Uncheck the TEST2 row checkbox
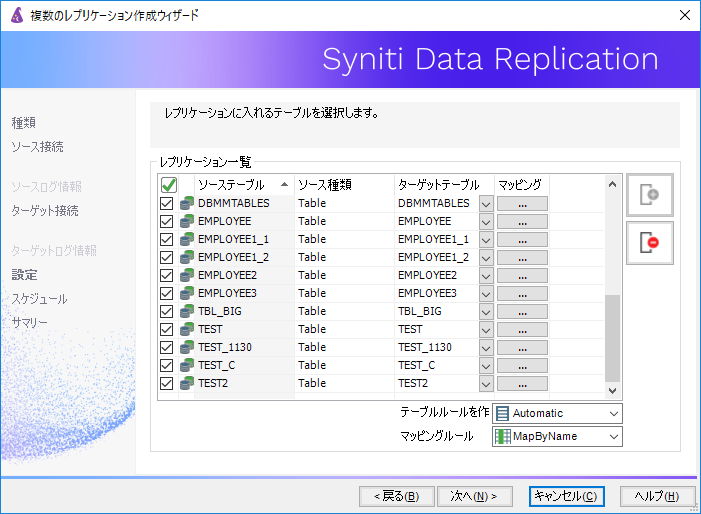The height and width of the screenshot is (514, 701). (x=166, y=383)
